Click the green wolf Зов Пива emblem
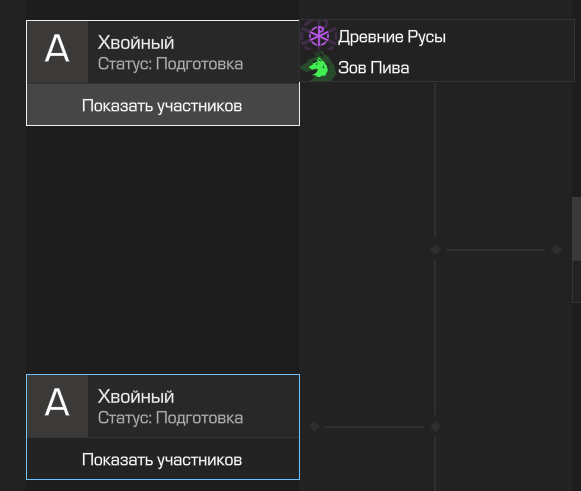The height and width of the screenshot is (491, 581). click(x=319, y=67)
